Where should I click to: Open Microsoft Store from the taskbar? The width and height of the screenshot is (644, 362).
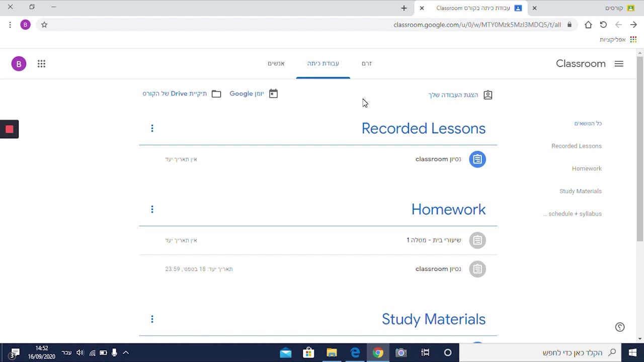tap(308, 353)
